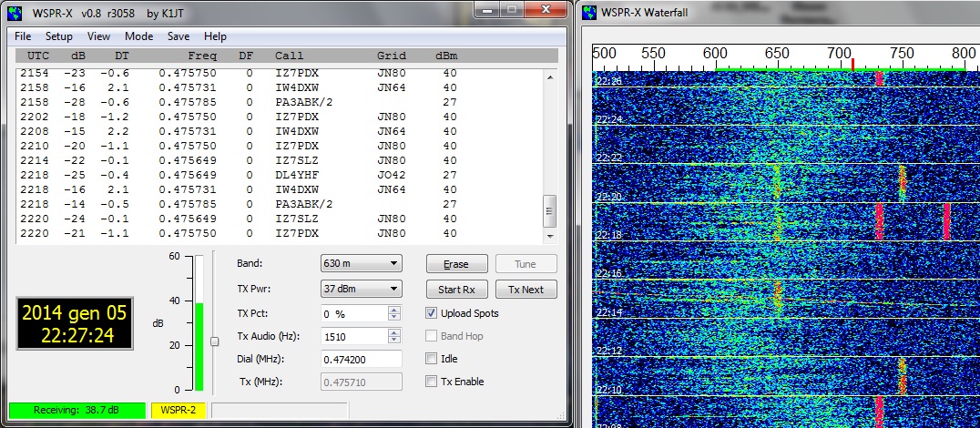Select the 2214 IZ7SLZ decode row

pos(280,160)
